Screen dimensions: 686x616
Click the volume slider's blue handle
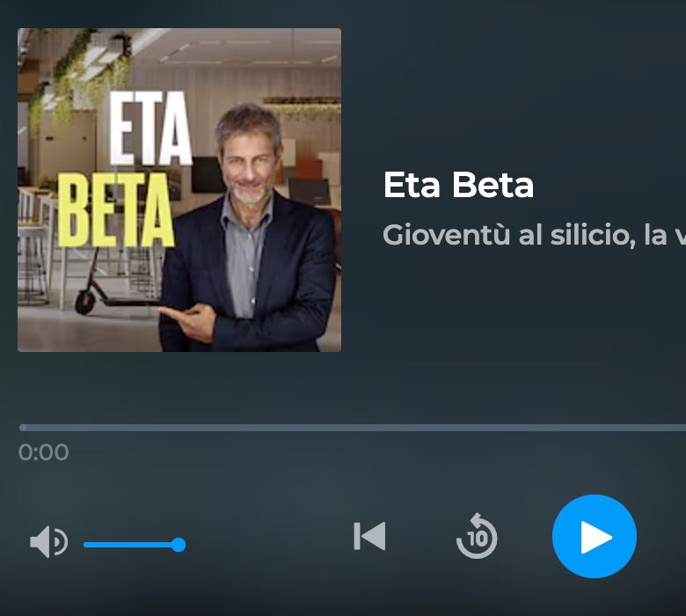(x=179, y=545)
